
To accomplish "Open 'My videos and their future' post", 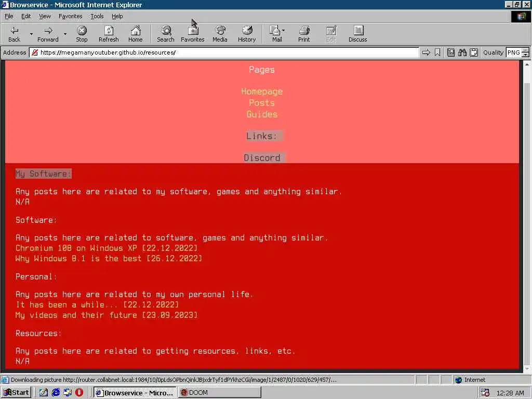I will click(106, 315).
